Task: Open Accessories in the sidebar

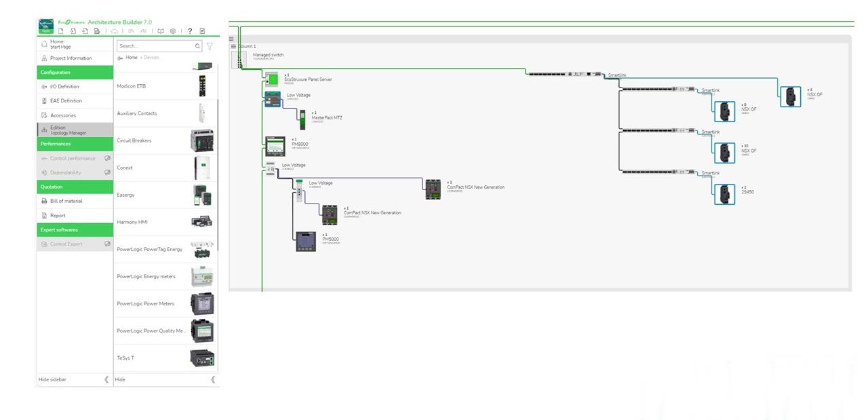Action: (75, 115)
